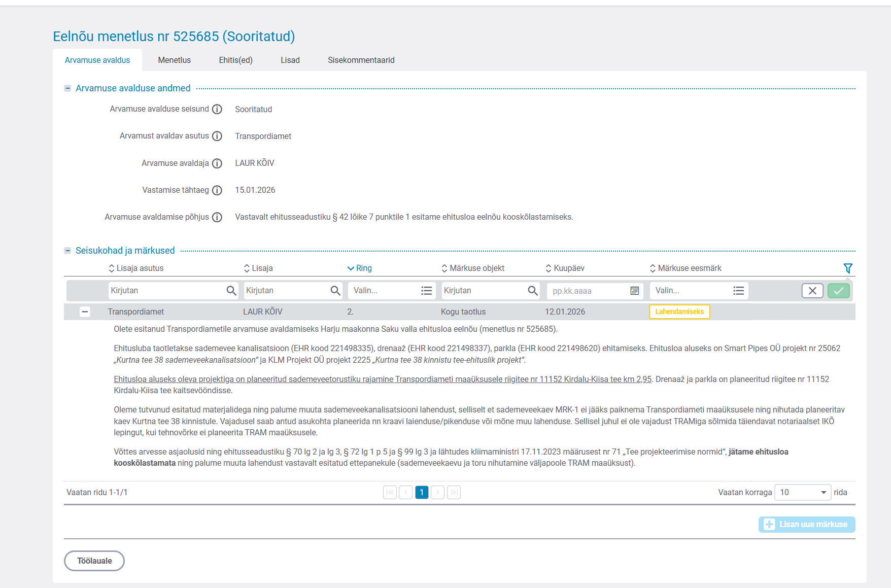Open the Ring filter dropdown

(x=392, y=291)
